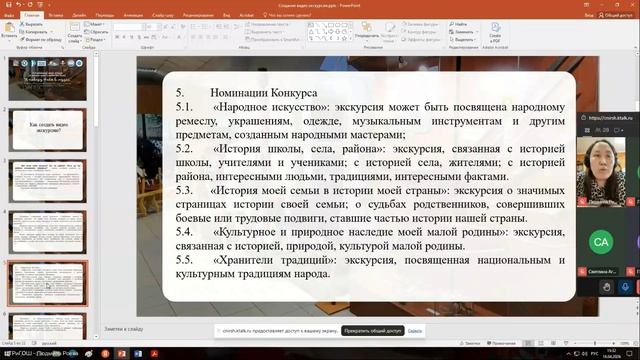
Task: Toggle microphone in the meeting panel
Action: coord(625,287)
